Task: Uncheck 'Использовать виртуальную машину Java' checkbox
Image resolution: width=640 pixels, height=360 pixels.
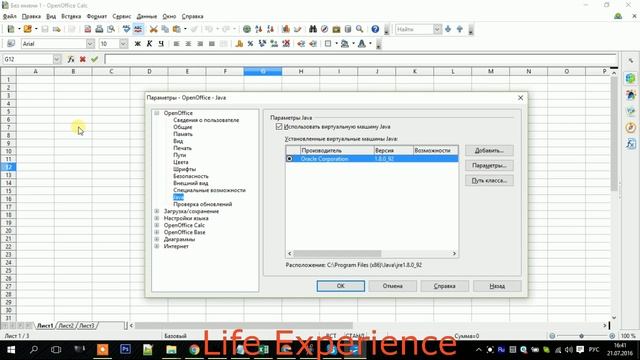Action: click(279, 127)
